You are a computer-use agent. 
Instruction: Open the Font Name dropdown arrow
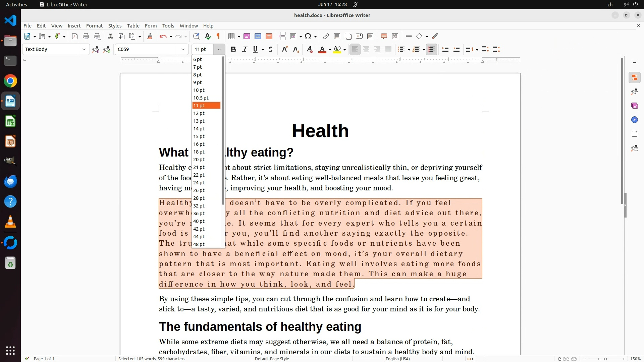tap(183, 50)
